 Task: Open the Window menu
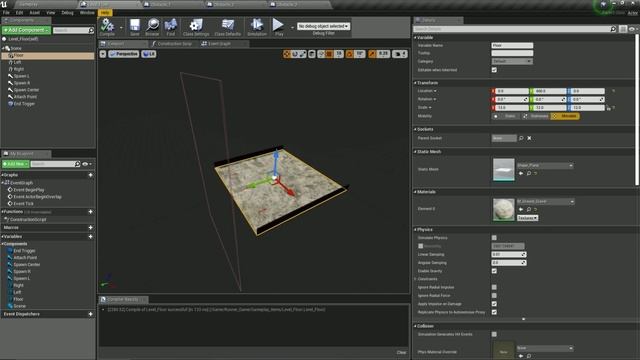click(x=87, y=13)
